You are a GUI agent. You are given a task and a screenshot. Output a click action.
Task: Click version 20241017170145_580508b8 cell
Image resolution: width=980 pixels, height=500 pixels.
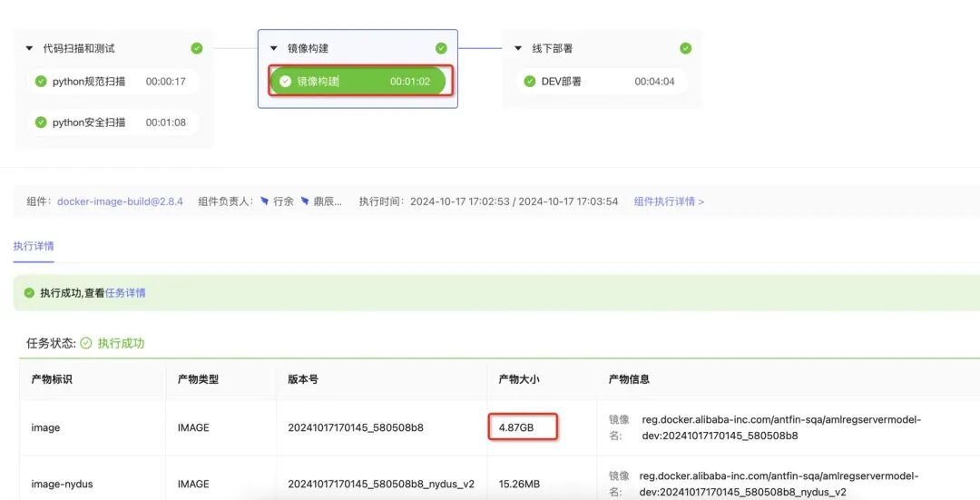[356, 427]
